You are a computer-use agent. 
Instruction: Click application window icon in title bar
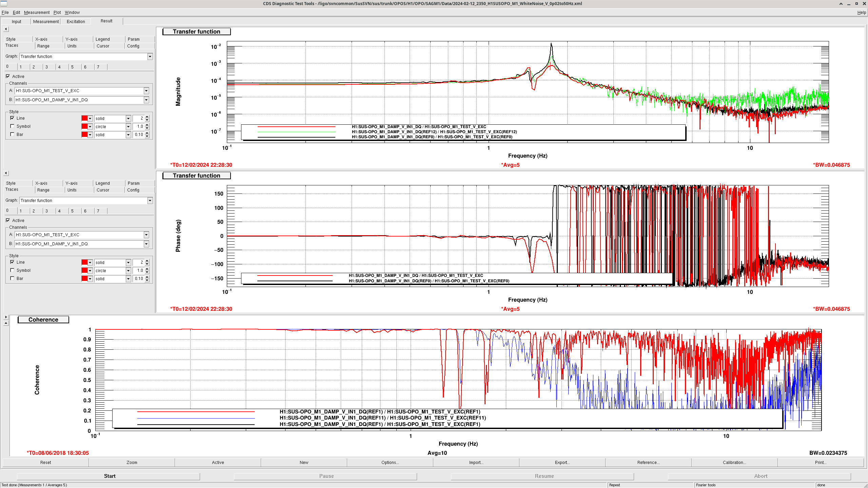[x=4, y=3]
